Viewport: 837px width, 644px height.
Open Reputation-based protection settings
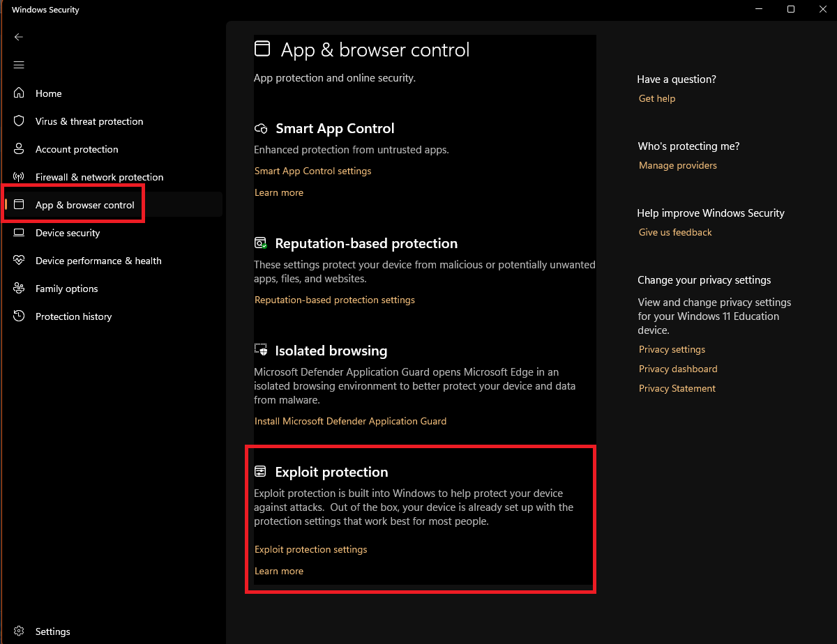click(x=334, y=300)
